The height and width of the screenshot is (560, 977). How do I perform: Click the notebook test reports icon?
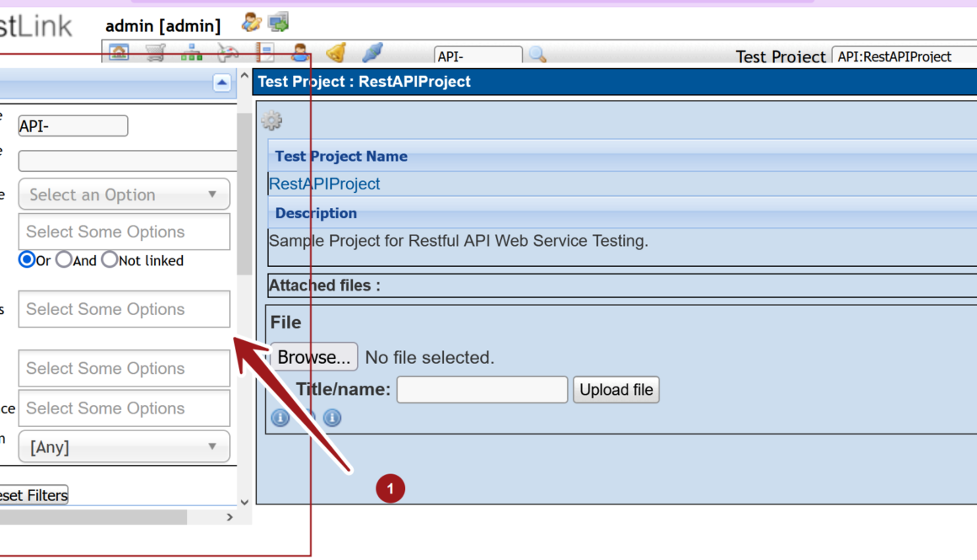264,53
